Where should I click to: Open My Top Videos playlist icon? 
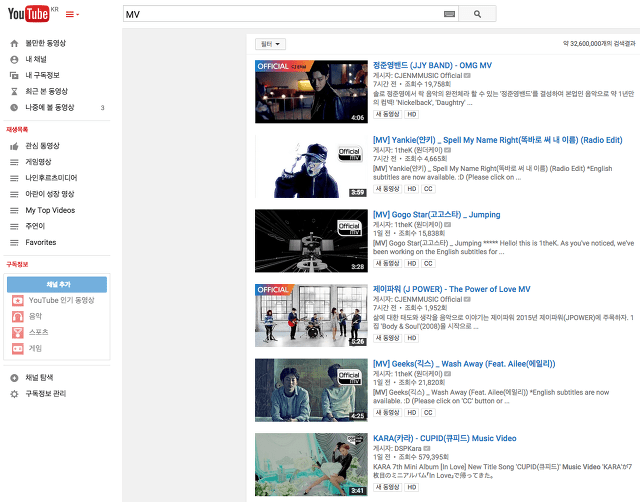(x=14, y=211)
